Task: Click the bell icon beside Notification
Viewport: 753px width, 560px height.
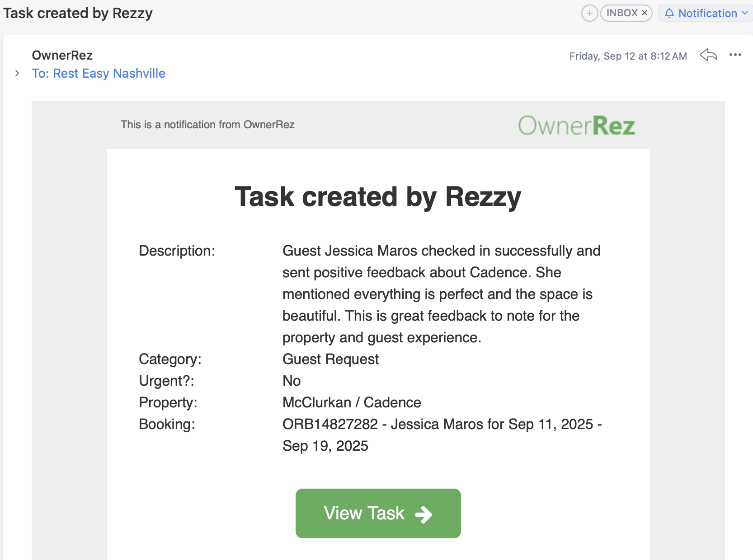Action: pos(669,13)
